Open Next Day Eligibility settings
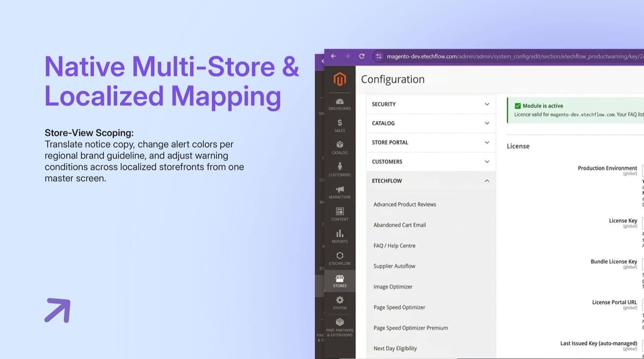This screenshot has height=359, width=644. click(395, 348)
